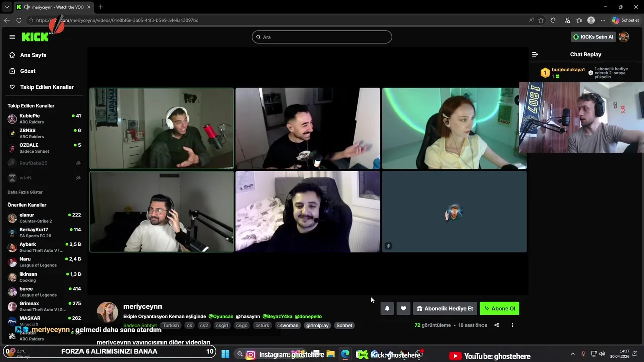
Task: Toggle the notification bell for meriyceynn
Action: click(x=387, y=308)
